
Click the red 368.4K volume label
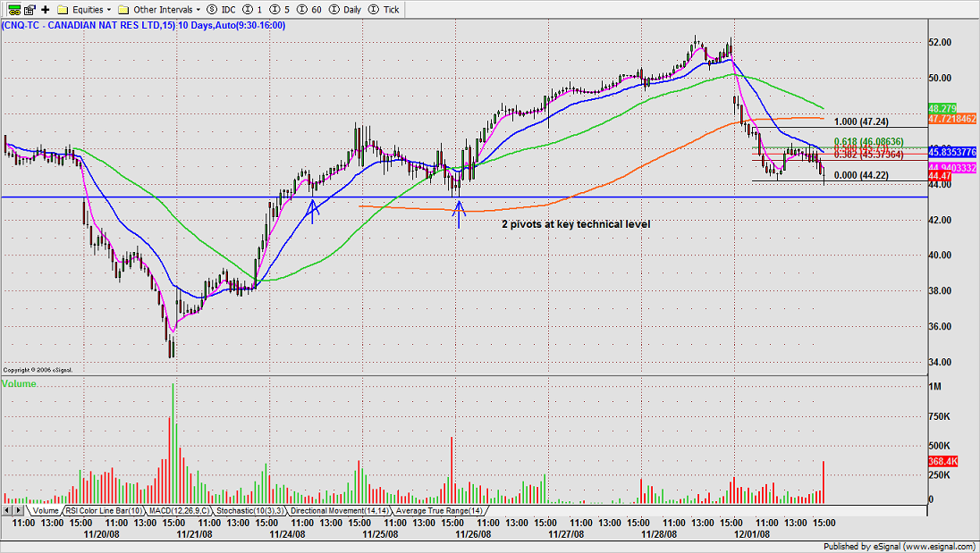[942, 461]
